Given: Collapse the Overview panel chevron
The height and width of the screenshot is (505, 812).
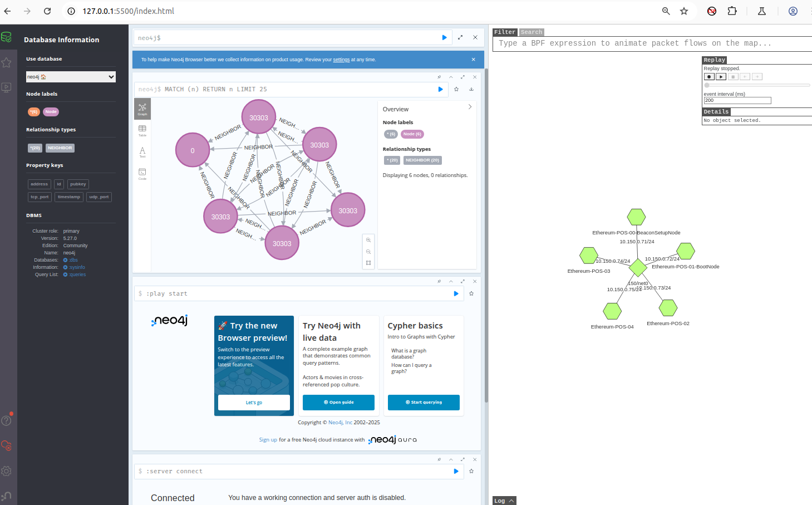Looking at the screenshot, I should (470, 107).
